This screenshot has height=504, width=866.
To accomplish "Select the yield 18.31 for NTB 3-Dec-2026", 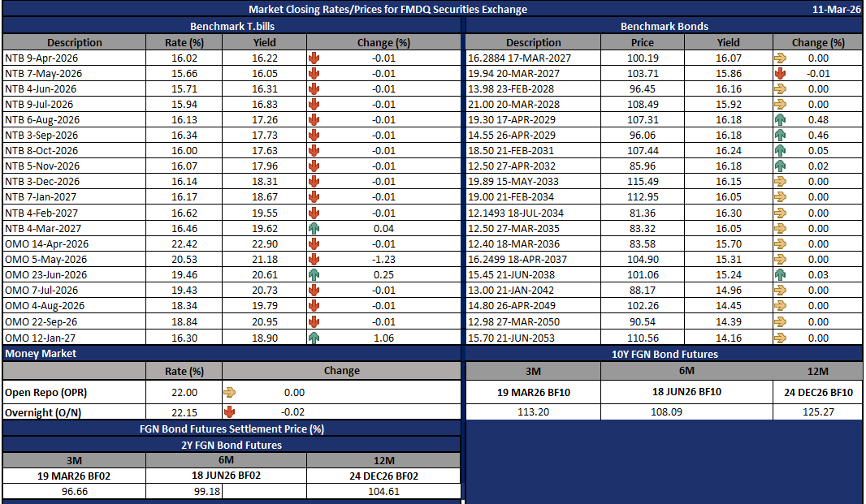I will tap(265, 182).
